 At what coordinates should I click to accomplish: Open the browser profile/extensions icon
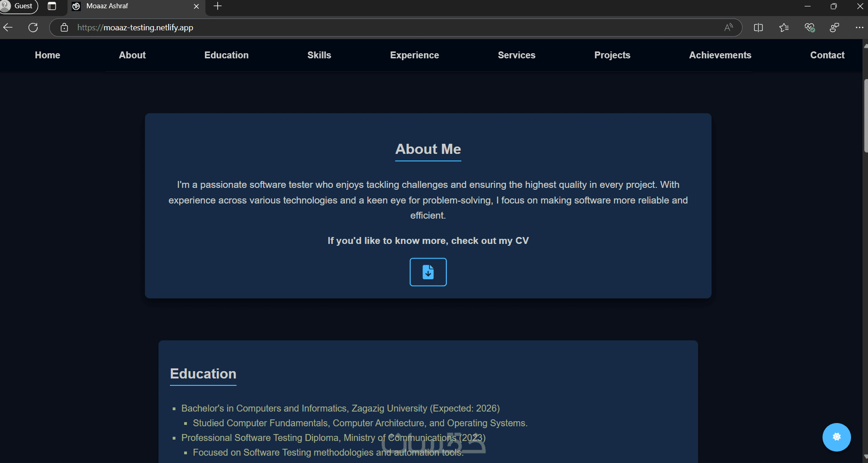(834, 28)
